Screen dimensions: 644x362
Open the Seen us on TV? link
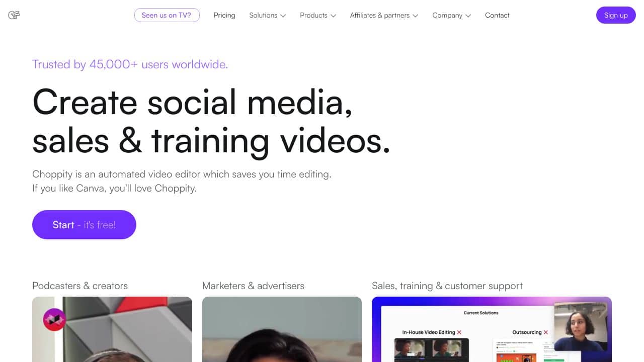click(x=167, y=15)
